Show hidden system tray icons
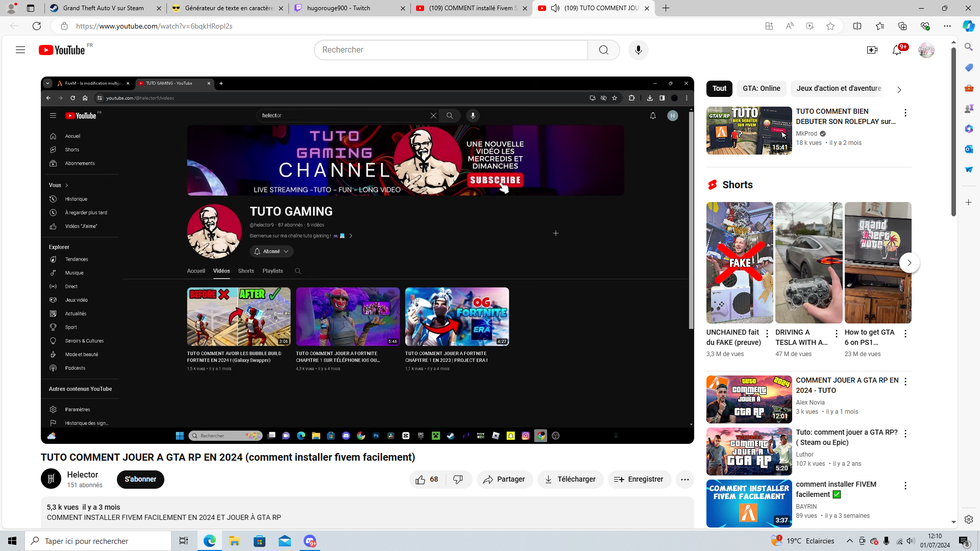 pyautogui.click(x=850, y=541)
